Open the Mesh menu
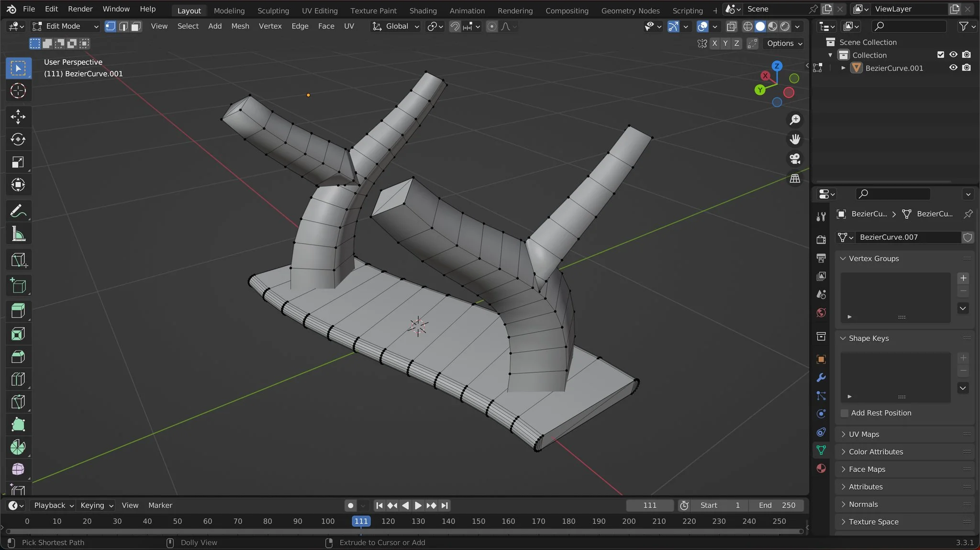 point(240,26)
